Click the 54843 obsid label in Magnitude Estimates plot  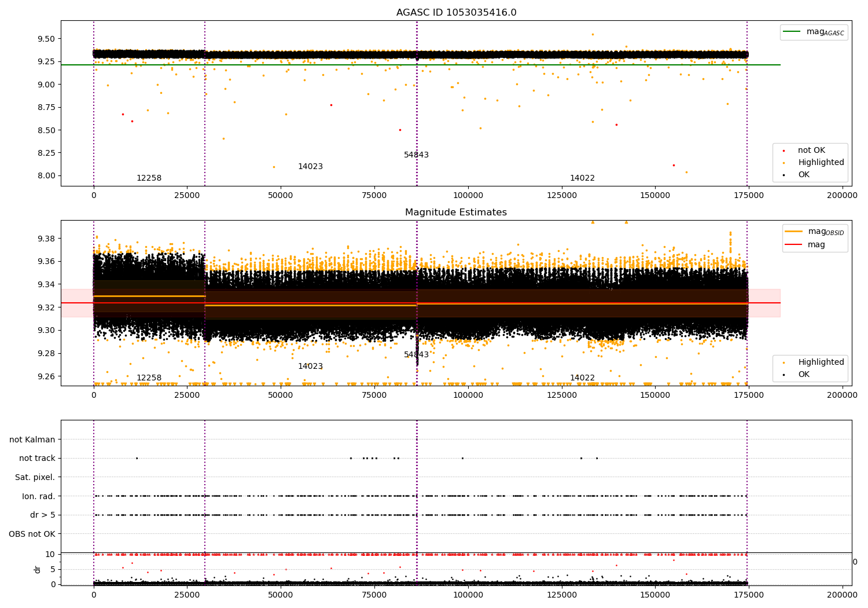[x=416, y=355]
